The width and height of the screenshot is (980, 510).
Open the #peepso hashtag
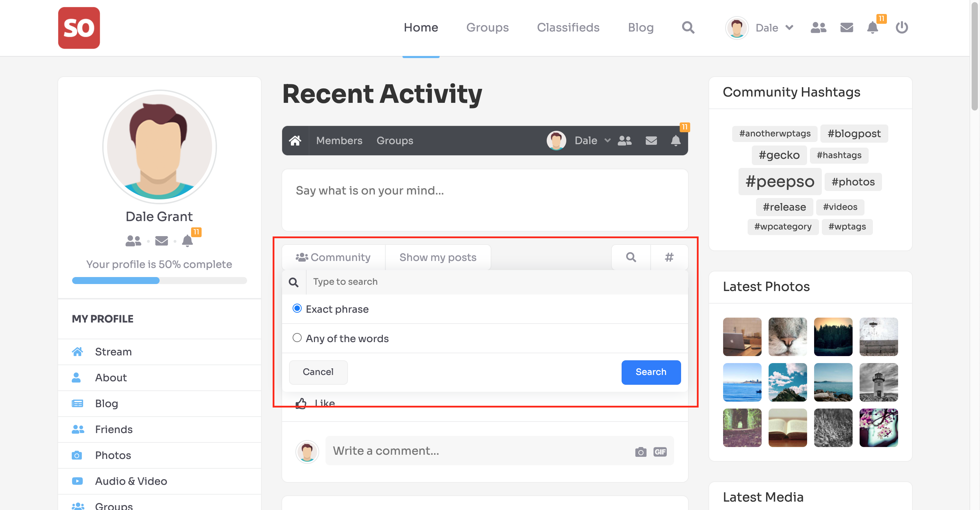tap(779, 182)
